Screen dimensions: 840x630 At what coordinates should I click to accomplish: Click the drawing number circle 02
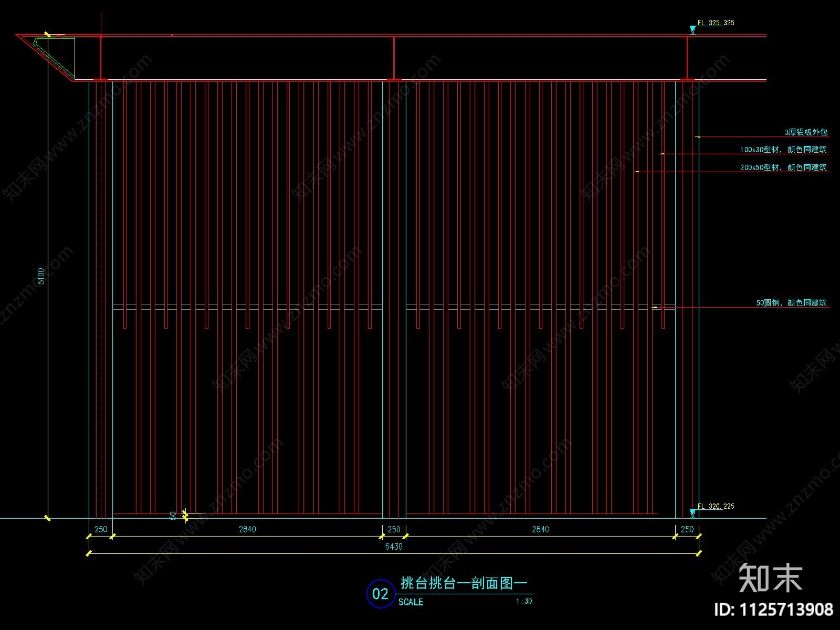coord(381,594)
